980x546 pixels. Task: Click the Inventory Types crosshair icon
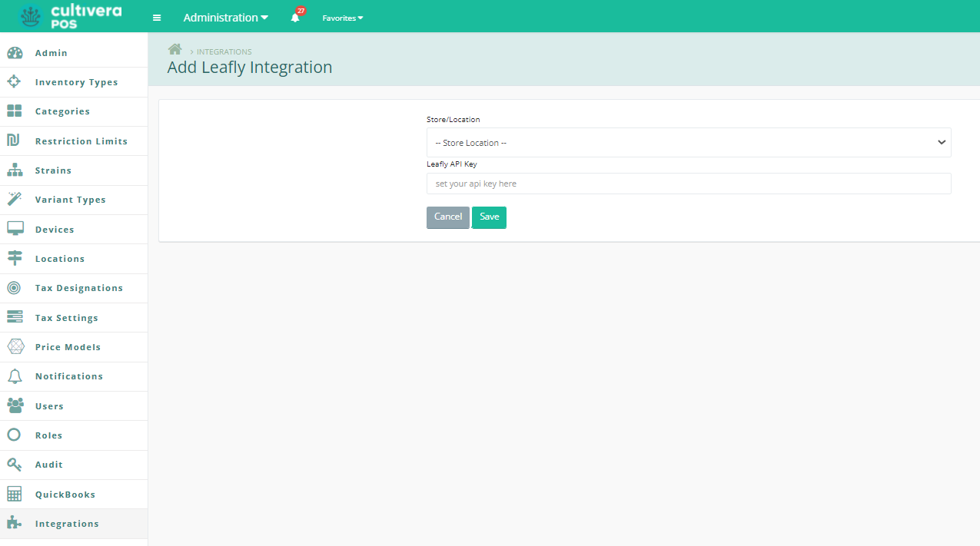coord(14,82)
